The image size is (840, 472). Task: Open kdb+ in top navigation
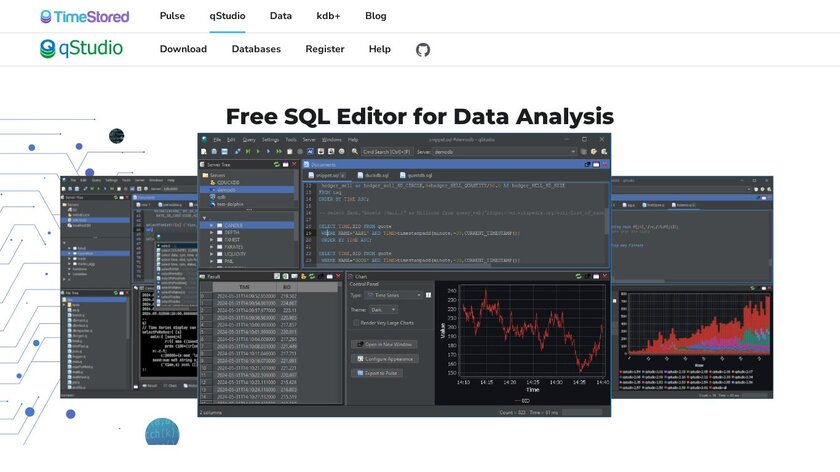328,16
